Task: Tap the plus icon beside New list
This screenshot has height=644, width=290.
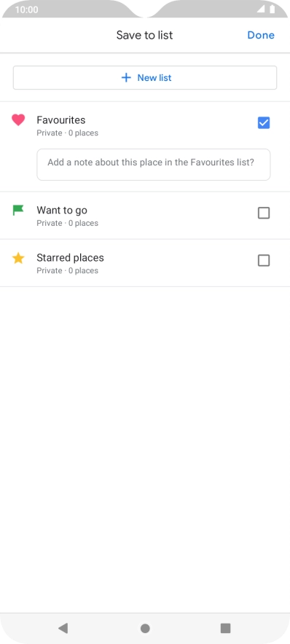Action: click(x=126, y=78)
